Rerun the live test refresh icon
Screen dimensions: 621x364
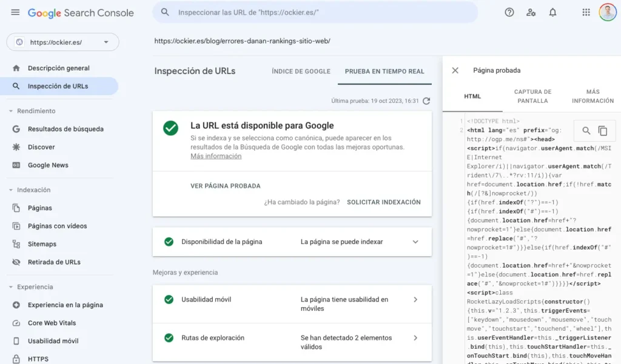426,101
